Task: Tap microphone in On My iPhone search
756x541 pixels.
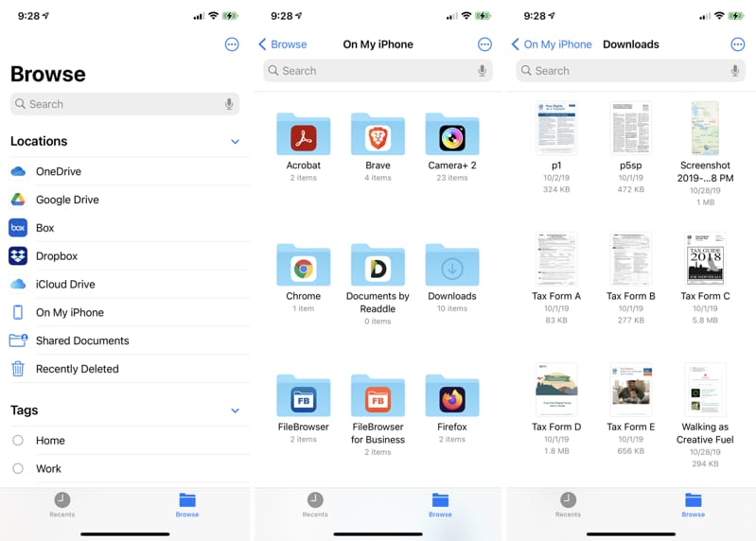Action: coord(482,71)
